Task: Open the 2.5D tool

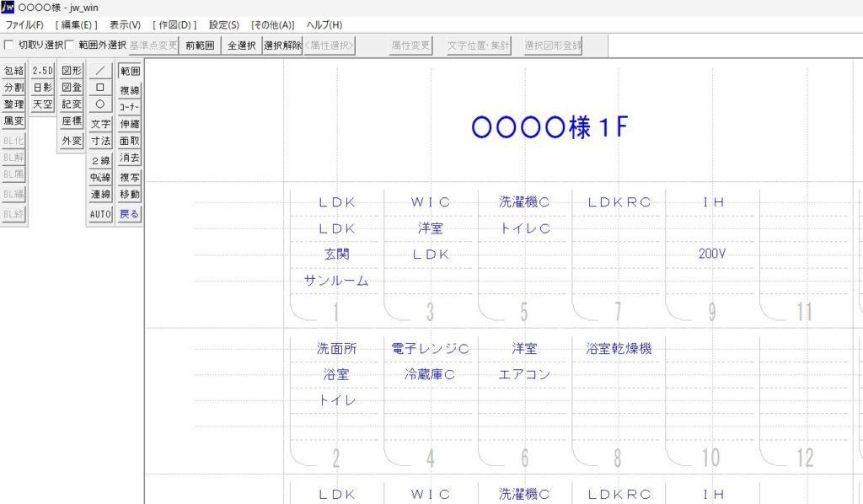Action: click(x=42, y=71)
